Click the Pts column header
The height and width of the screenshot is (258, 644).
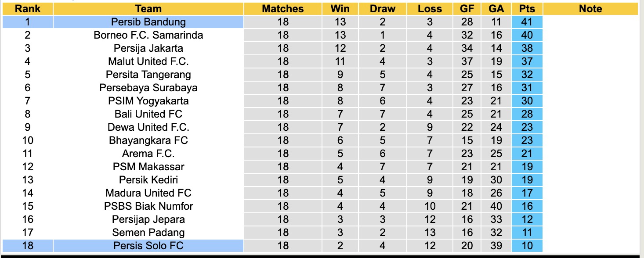(527, 9)
